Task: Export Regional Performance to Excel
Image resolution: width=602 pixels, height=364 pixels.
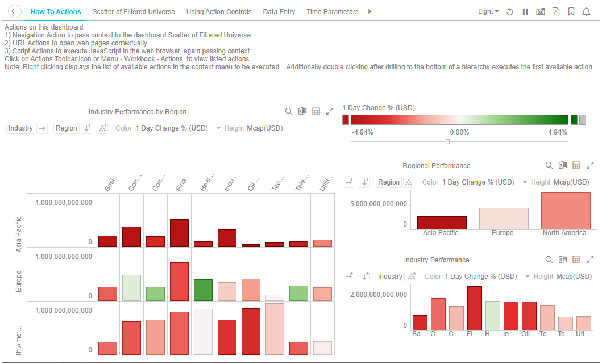Action: tap(563, 166)
